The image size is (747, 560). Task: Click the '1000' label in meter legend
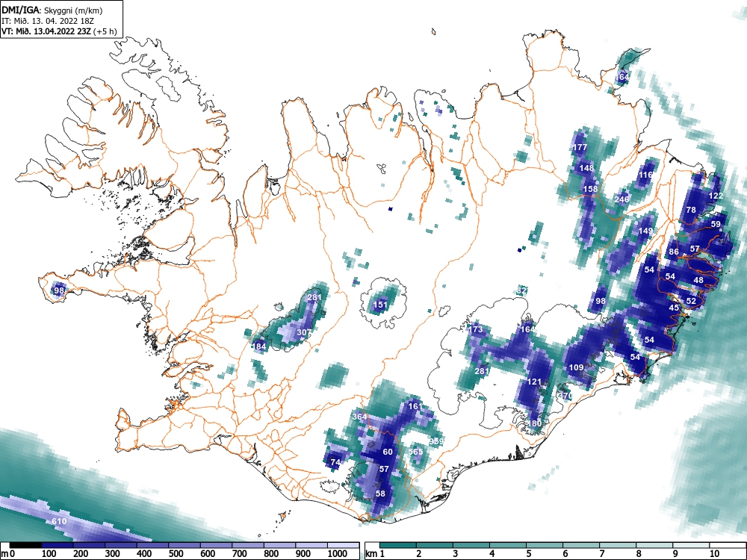(x=338, y=553)
